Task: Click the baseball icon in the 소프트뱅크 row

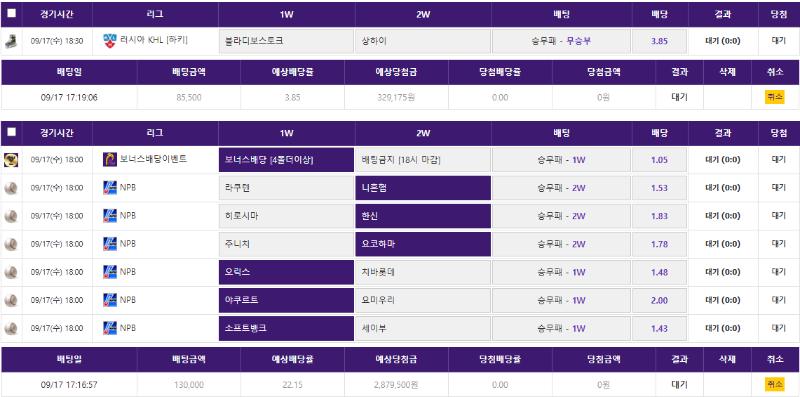Action: click(11, 329)
